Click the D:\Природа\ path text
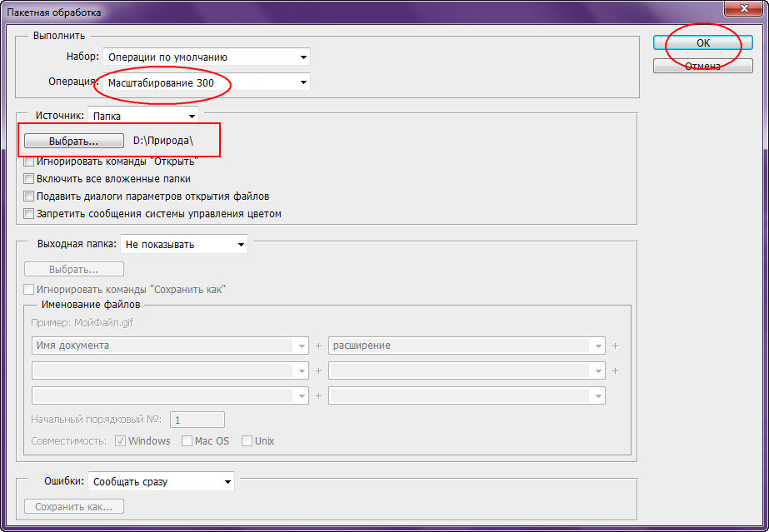The height and width of the screenshot is (532, 769). click(163, 141)
